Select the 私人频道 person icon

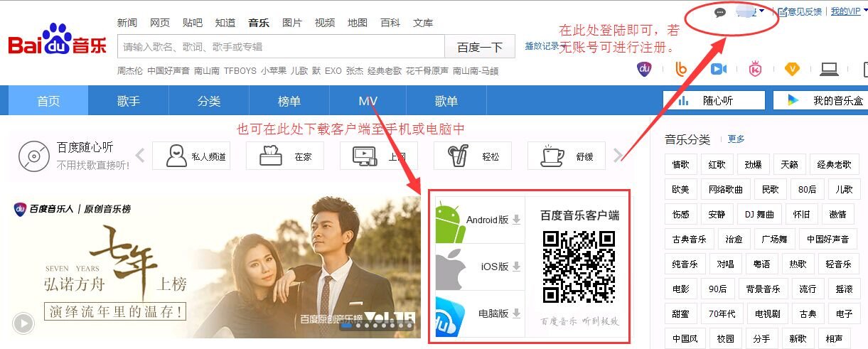pos(176,156)
